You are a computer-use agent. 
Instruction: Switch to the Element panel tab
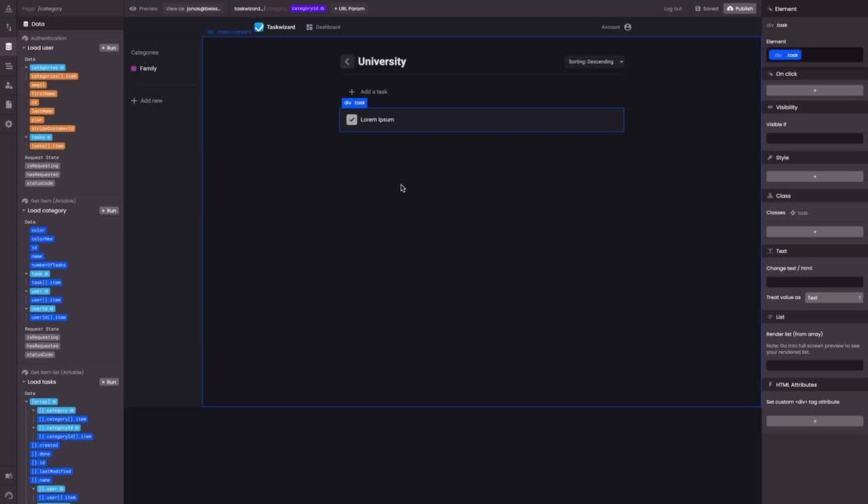coord(787,9)
